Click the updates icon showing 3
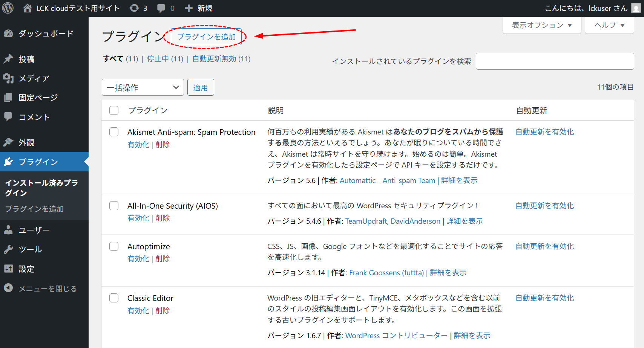The image size is (644, 348). tap(135, 8)
